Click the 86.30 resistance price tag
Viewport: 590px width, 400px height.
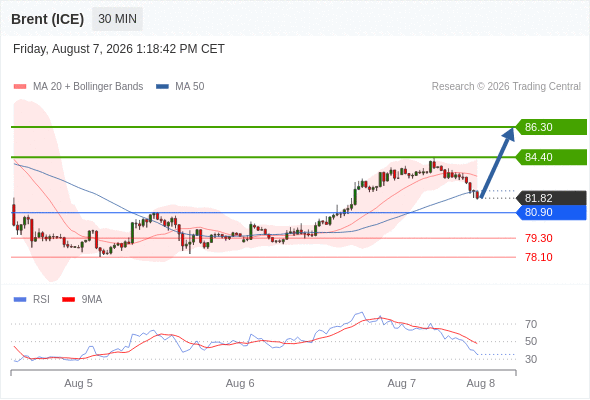[x=551, y=127]
